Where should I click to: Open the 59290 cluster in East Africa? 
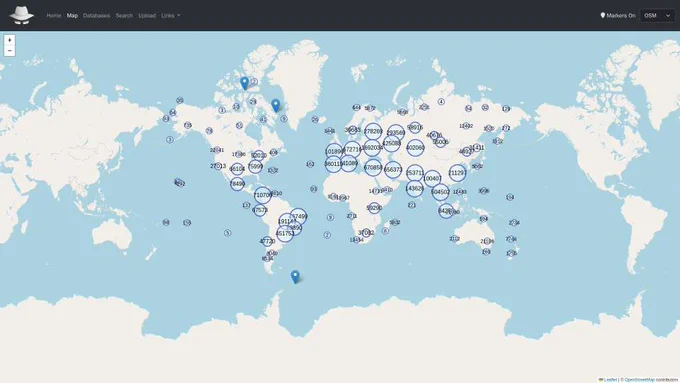tap(374, 208)
